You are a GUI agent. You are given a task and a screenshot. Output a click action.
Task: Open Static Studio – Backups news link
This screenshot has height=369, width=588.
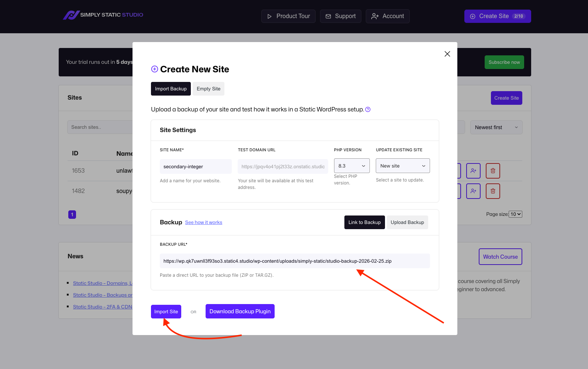pyautogui.click(x=103, y=295)
